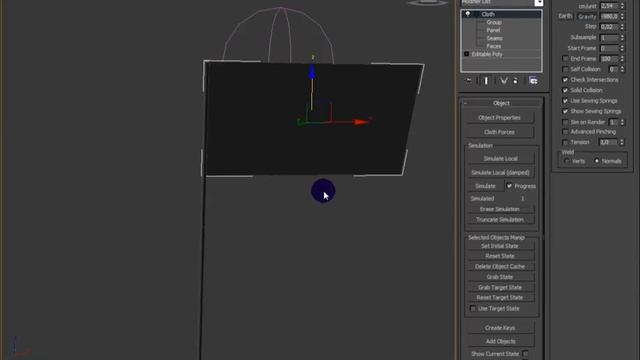The height and width of the screenshot is (360, 640).
Task: Click red X axis gizmo arrow
Action: (361, 122)
